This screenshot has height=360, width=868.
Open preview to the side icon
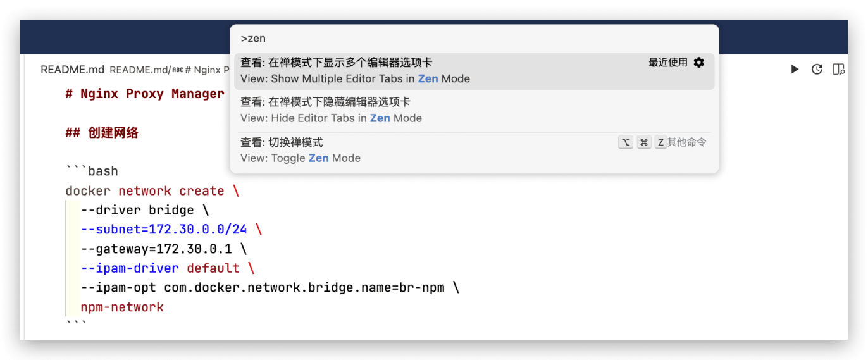838,70
